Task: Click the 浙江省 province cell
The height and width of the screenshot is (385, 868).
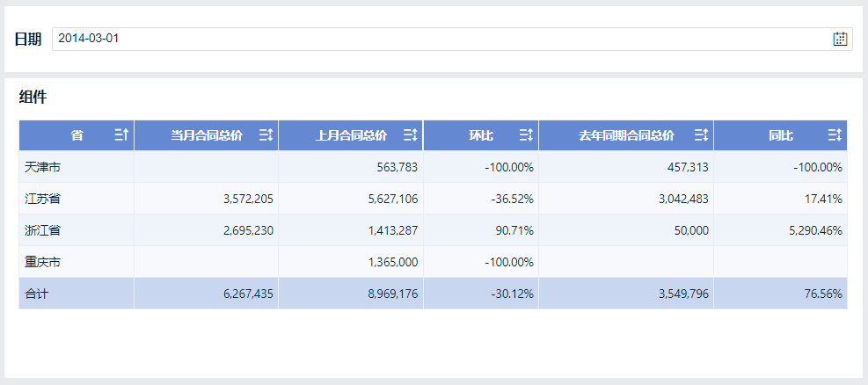Action: [x=43, y=230]
